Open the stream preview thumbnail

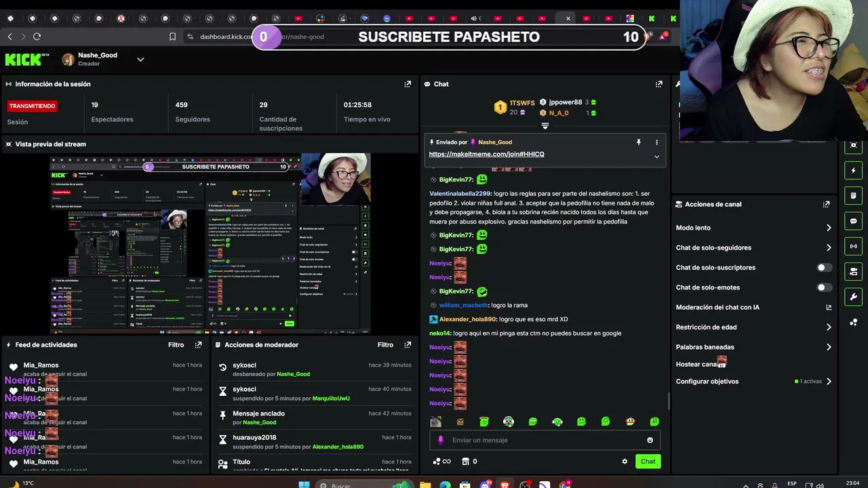point(210,244)
